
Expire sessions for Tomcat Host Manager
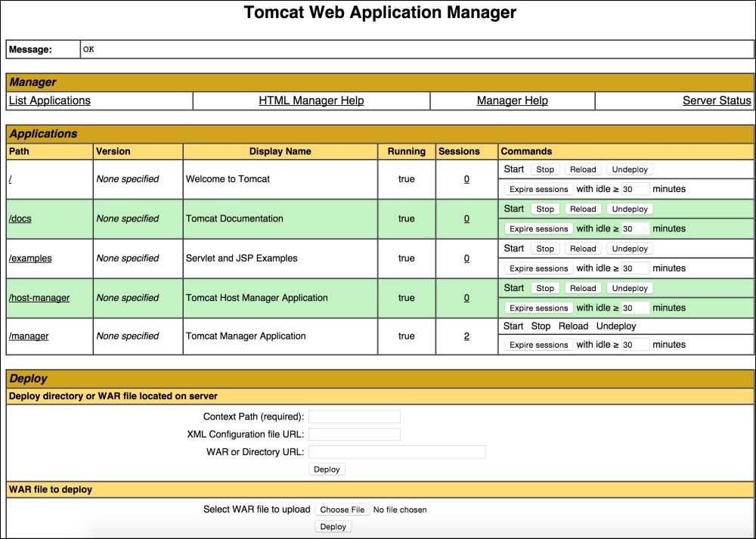pyautogui.click(x=538, y=308)
